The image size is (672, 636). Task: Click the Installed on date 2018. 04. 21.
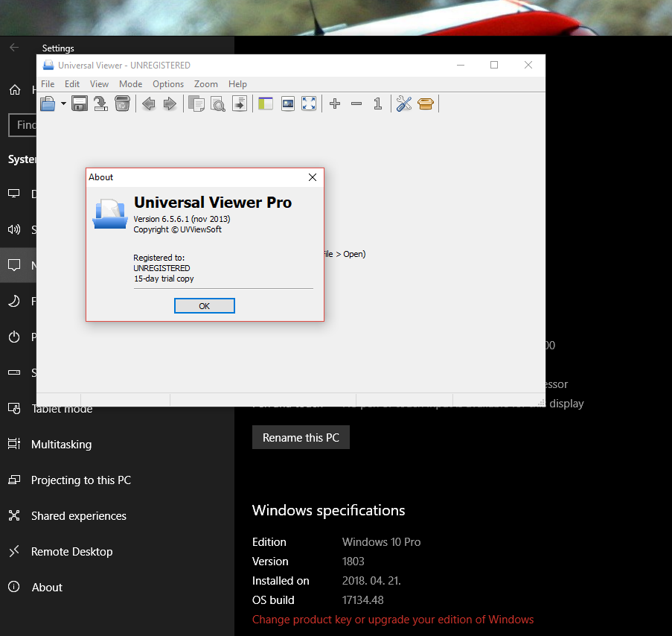371,581
